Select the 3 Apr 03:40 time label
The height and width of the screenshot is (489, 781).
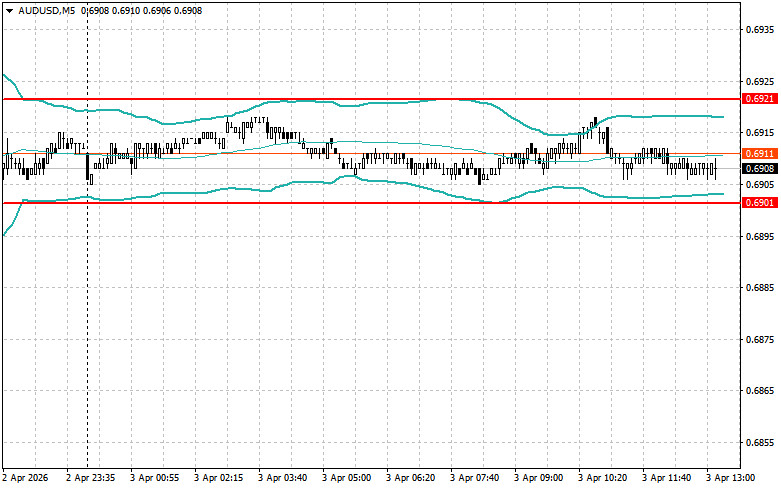(283, 478)
